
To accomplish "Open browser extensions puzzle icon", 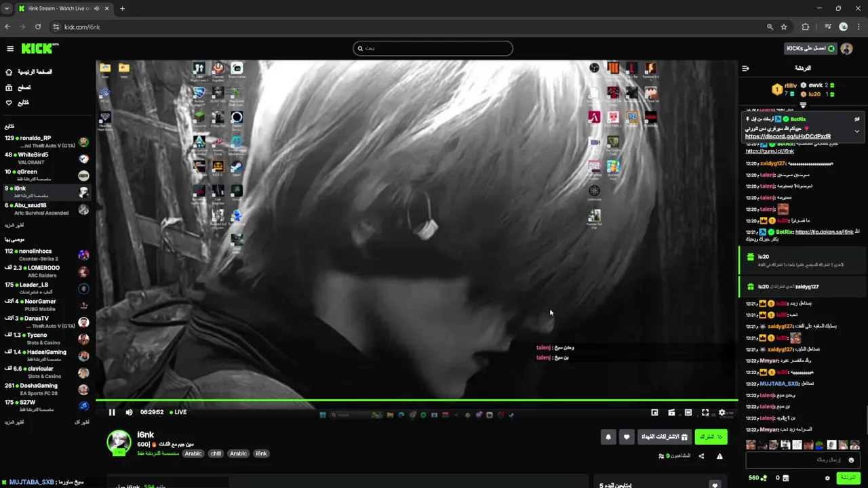I will tap(806, 27).
